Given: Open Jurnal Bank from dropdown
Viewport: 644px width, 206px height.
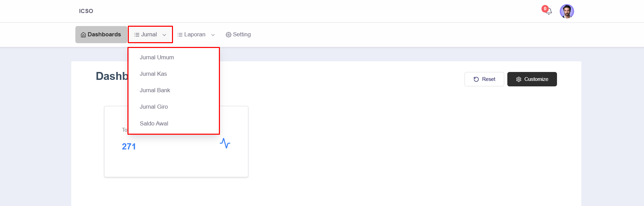Looking at the screenshot, I should coord(155,90).
